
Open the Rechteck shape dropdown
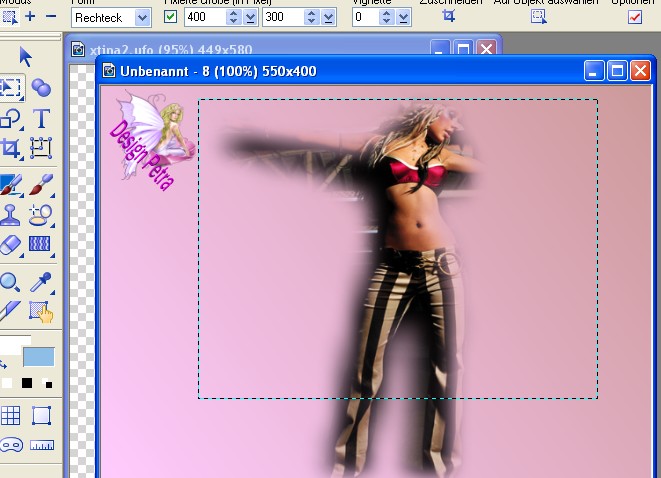tap(142, 18)
